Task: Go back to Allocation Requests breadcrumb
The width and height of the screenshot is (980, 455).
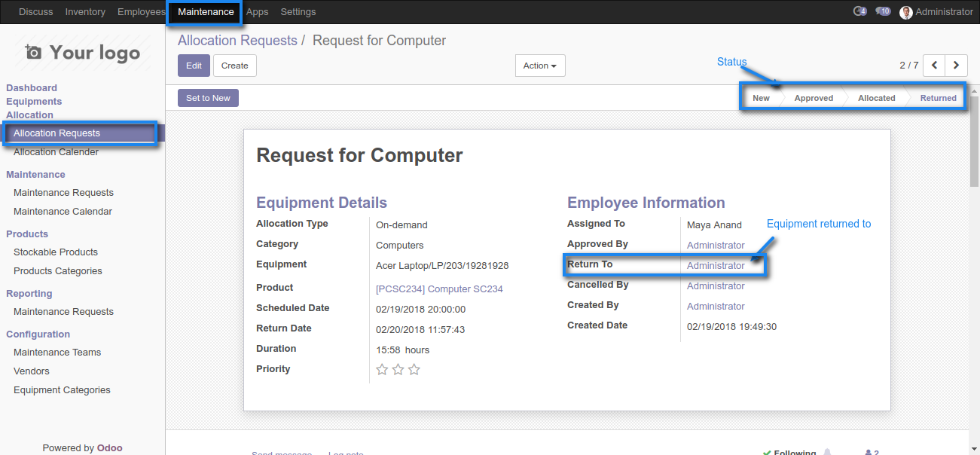Action: click(237, 41)
